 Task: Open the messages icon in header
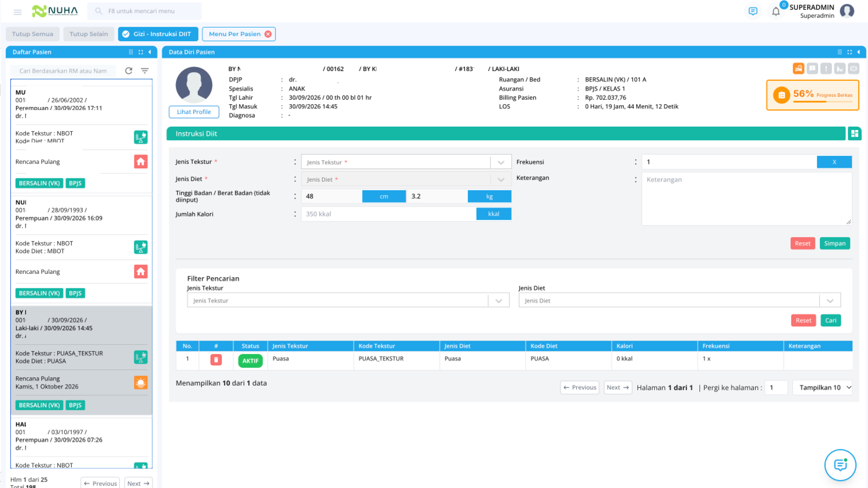753,11
